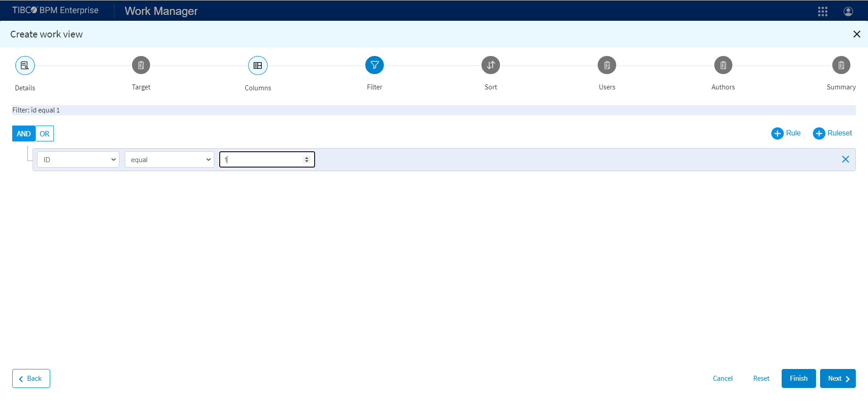Viewport: 868px width, 406px height.
Task: Jump to the Sort step icon
Action: [x=491, y=65]
